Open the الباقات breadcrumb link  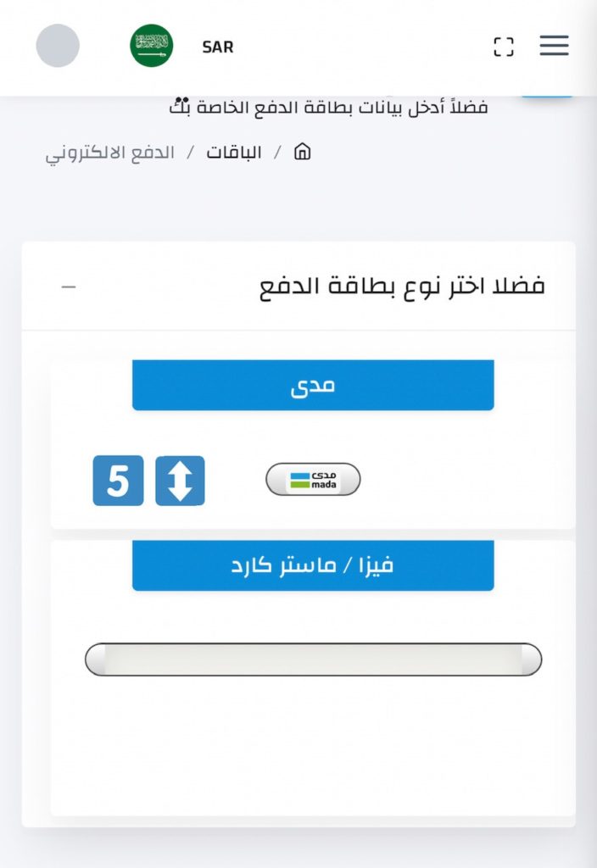pos(234,153)
